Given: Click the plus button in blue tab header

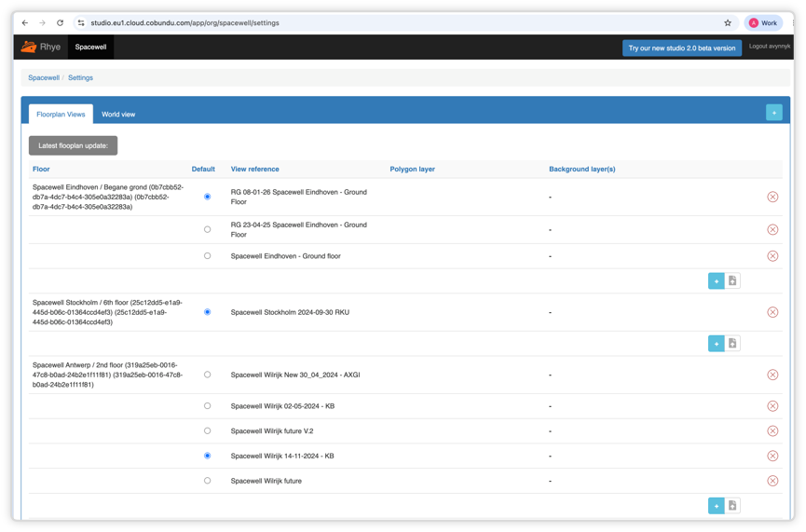Looking at the screenshot, I should coord(773,113).
